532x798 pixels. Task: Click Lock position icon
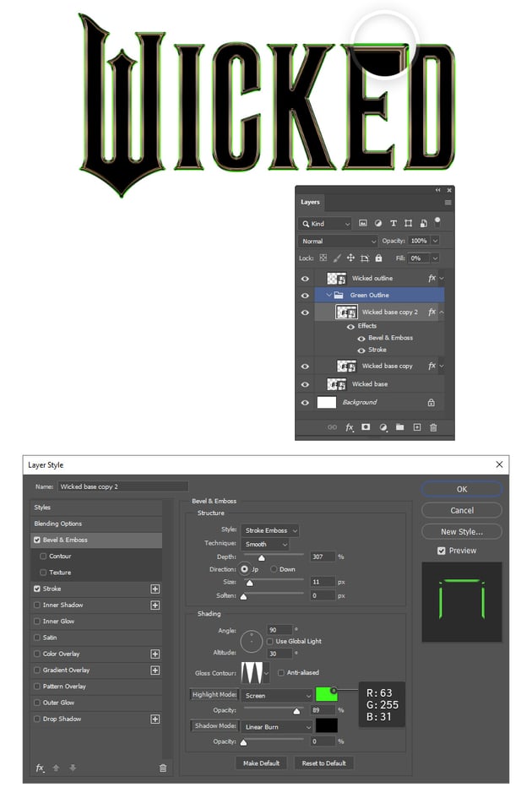(x=350, y=258)
